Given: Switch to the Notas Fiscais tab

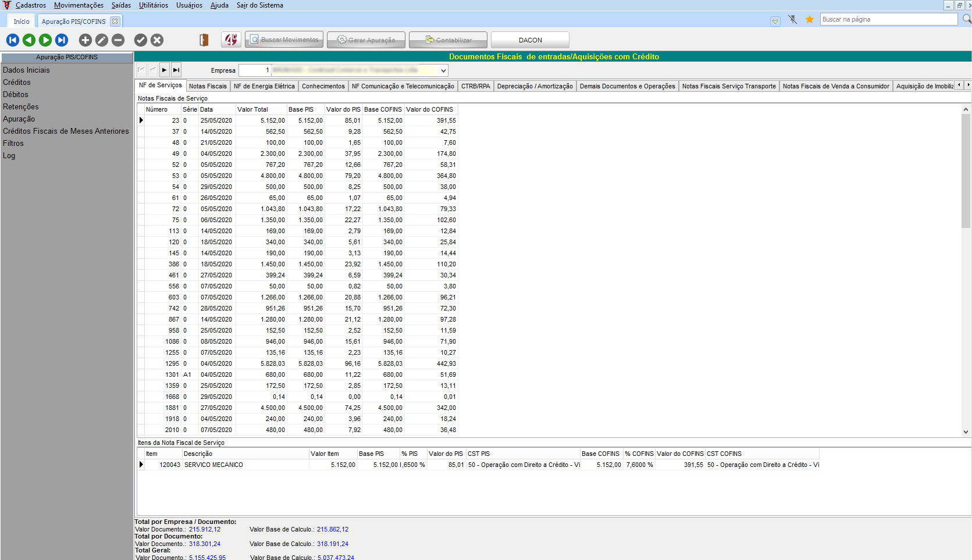Looking at the screenshot, I should [208, 86].
